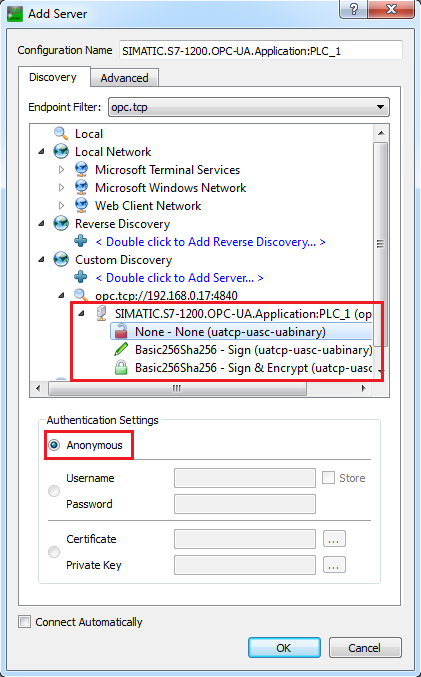The image size is (421, 677).
Task: Switch to the Advanced tab
Action: (124, 78)
